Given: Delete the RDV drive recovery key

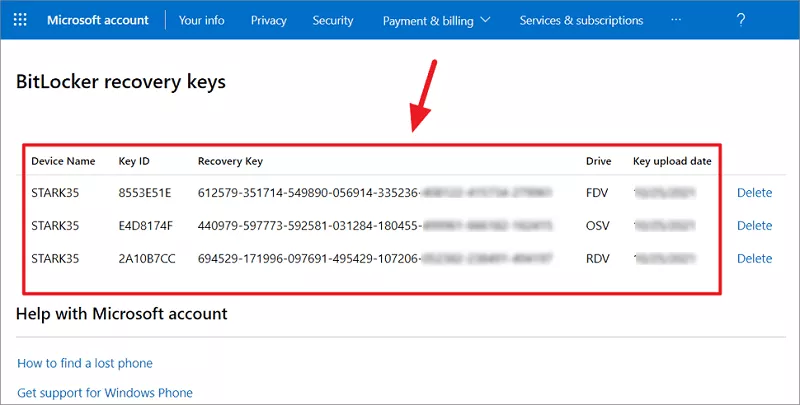Looking at the screenshot, I should (754, 259).
